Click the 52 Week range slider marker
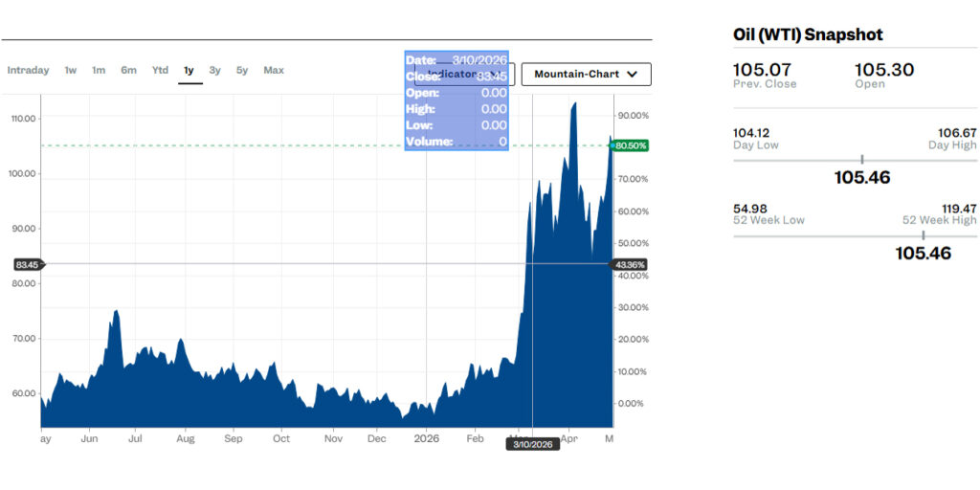The height and width of the screenshot is (490, 980). point(924,235)
